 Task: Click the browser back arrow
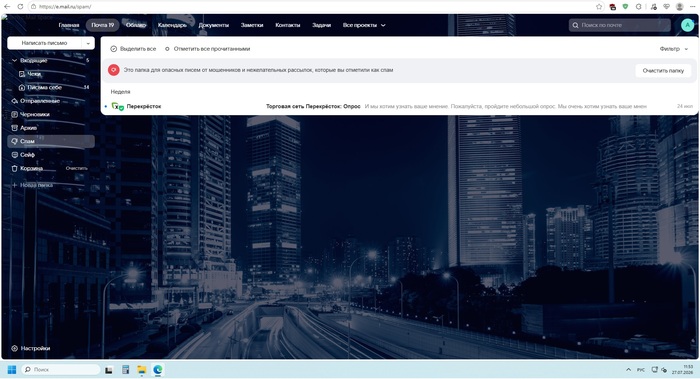click(x=7, y=7)
